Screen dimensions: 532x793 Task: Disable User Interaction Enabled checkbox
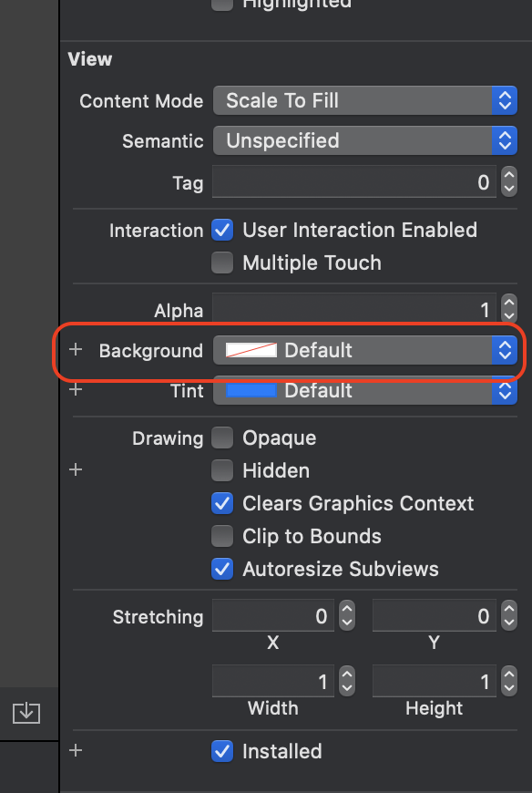click(222, 230)
